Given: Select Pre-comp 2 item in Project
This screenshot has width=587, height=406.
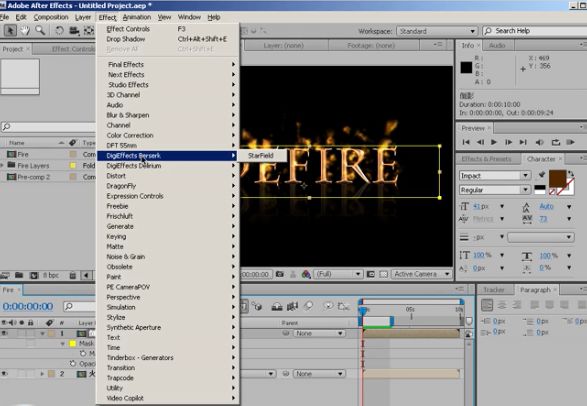Looking at the screenshot, I should tap(33, 177).
